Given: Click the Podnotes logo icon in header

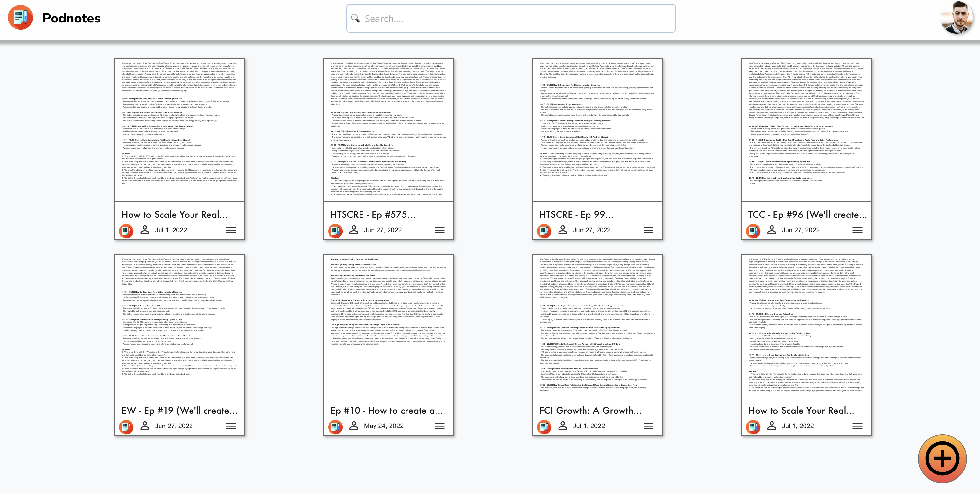Looking at the screenshot, I should (x=21, y=18).
